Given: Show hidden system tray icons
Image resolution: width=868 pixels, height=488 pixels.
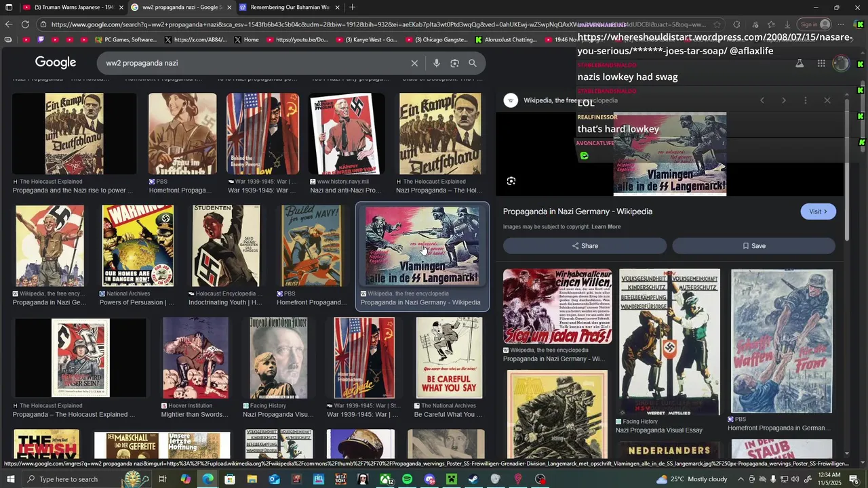Looking at the screenshot, I should (x=741, y=479).
